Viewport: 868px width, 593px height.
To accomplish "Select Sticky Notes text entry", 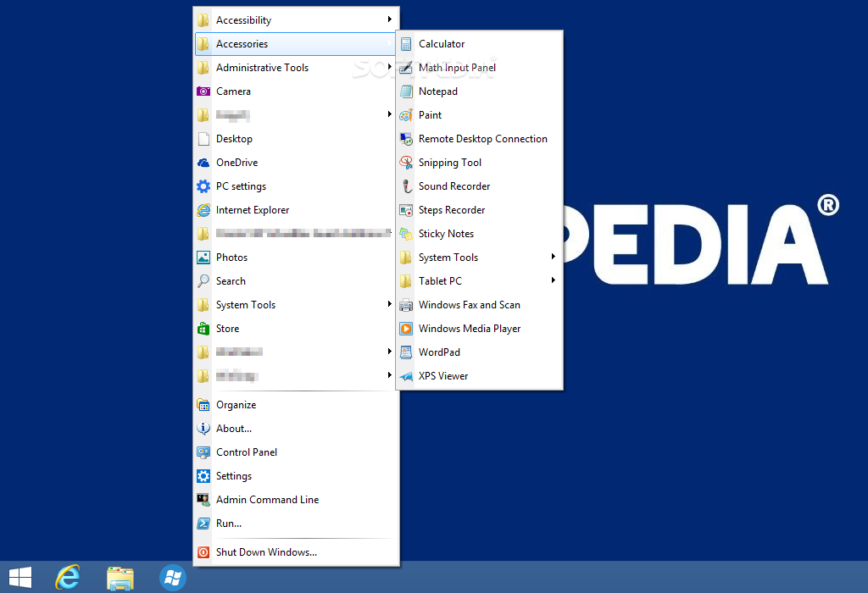I will (x=446, y=234).
